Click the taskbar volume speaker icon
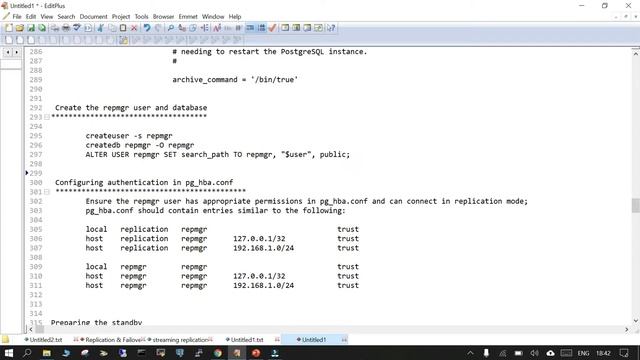This screenshot has width=640, height=360. click(x=534, y=353)
